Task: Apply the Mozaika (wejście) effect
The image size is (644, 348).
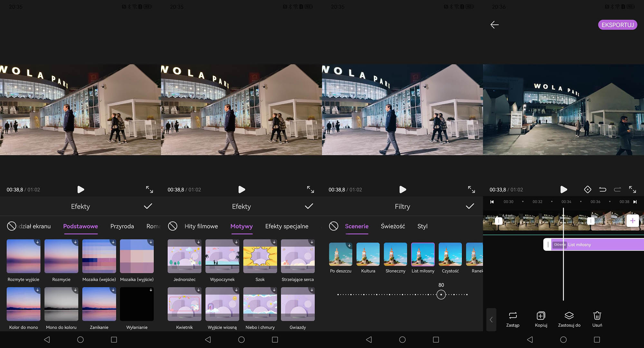Action: click(x=99, y=256)
